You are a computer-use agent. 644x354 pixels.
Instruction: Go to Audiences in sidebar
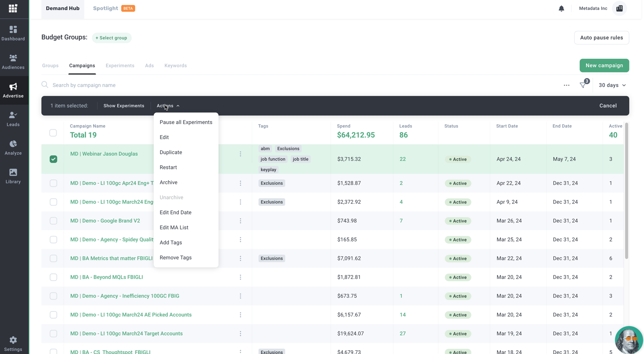tap(13, 62)
